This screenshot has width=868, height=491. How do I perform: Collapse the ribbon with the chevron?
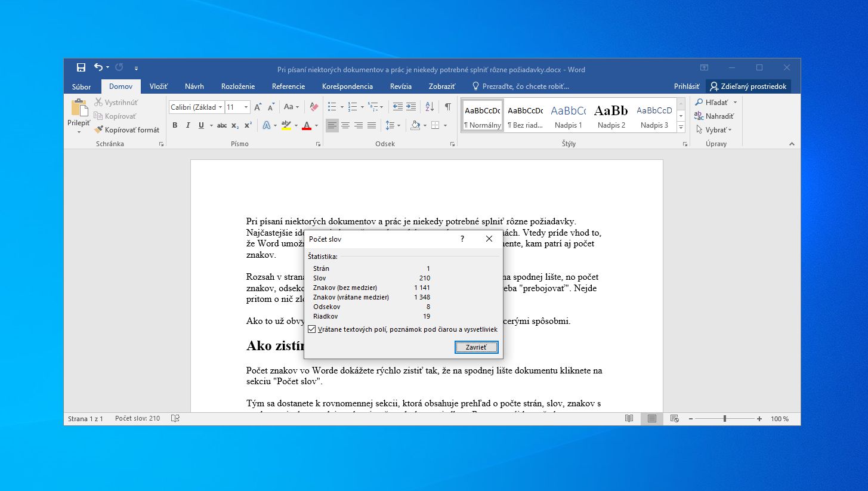pos(792,144)
